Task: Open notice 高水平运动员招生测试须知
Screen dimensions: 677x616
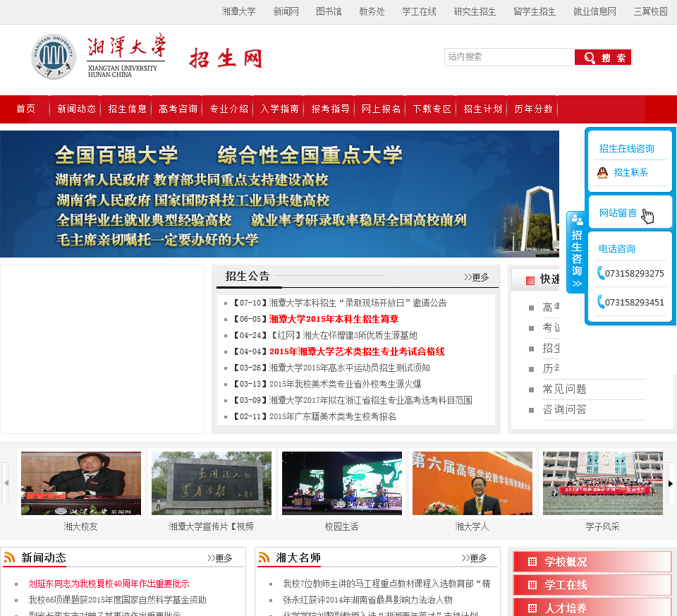Action: click(349, 368)
